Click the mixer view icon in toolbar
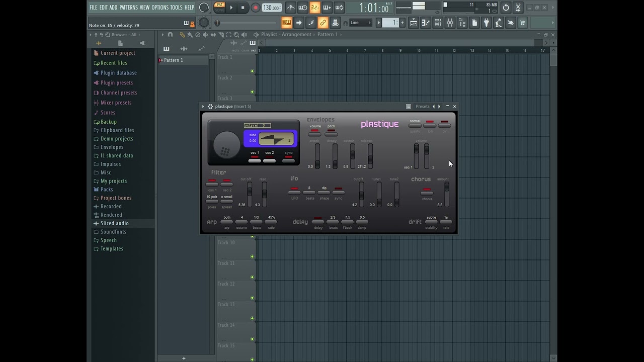Image resolution: width=644 pixels, height=362 pixels. coord(450,23)
